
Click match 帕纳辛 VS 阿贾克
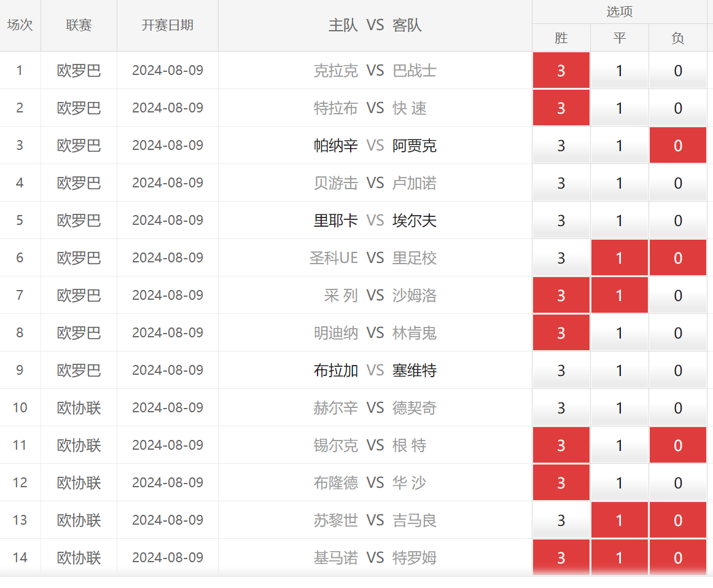pos(375,146)
